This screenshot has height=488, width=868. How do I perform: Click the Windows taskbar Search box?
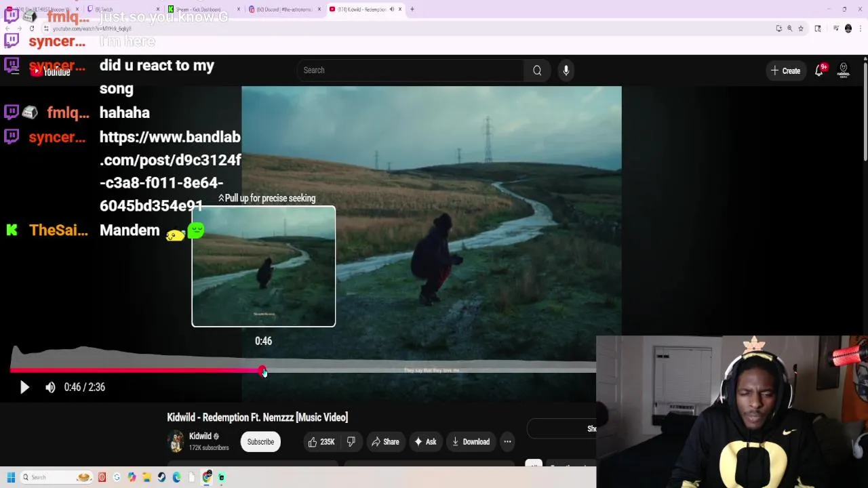click(x=56, y=477)
